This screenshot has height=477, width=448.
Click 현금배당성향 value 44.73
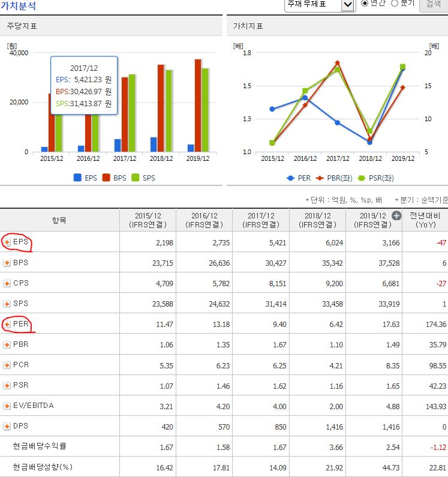click(x=391, y=467)
